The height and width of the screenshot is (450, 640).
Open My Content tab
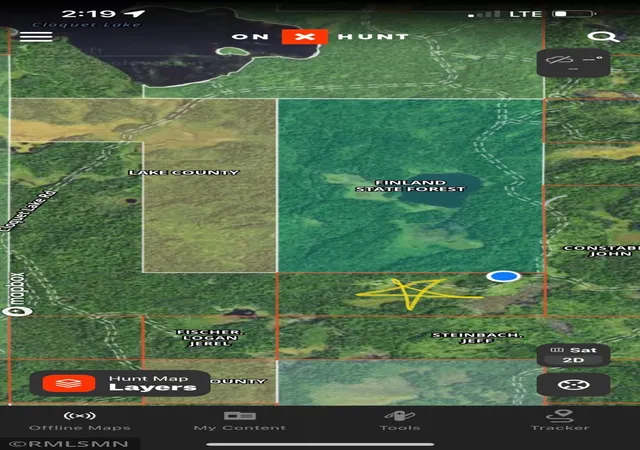pyautogui.click(x=240, y=421)
